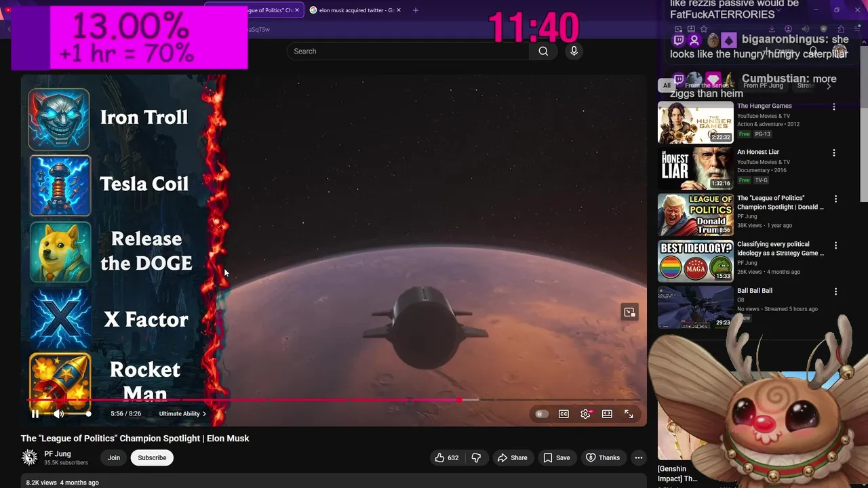Dislike the video with thumbs down
This screenshot has height=488, width=868.
476,457
